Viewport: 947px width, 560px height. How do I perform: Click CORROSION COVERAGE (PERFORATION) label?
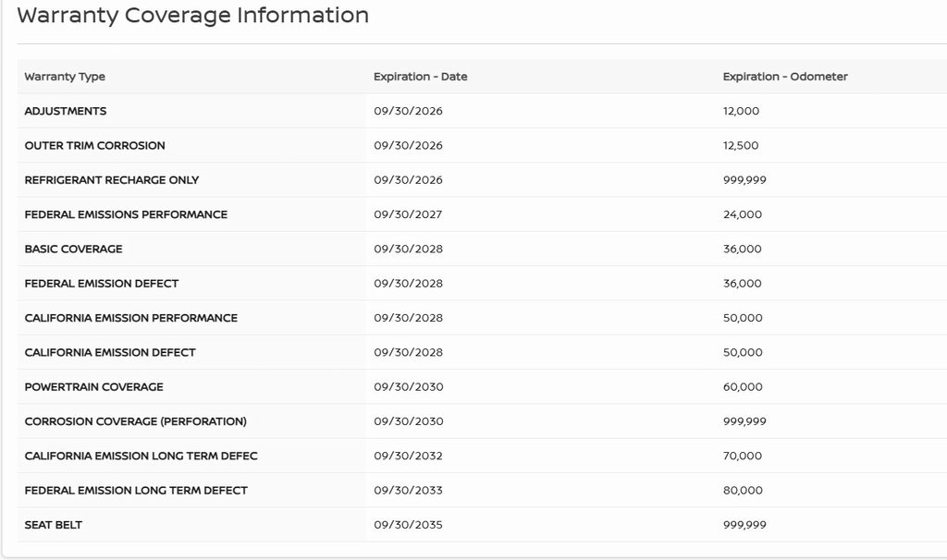pos(135,421)
